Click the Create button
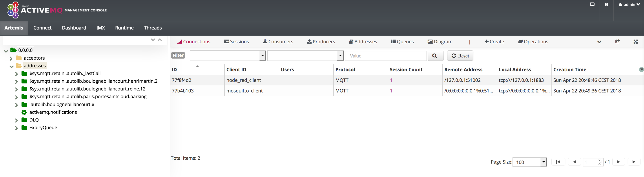 [x=494, y=42]
